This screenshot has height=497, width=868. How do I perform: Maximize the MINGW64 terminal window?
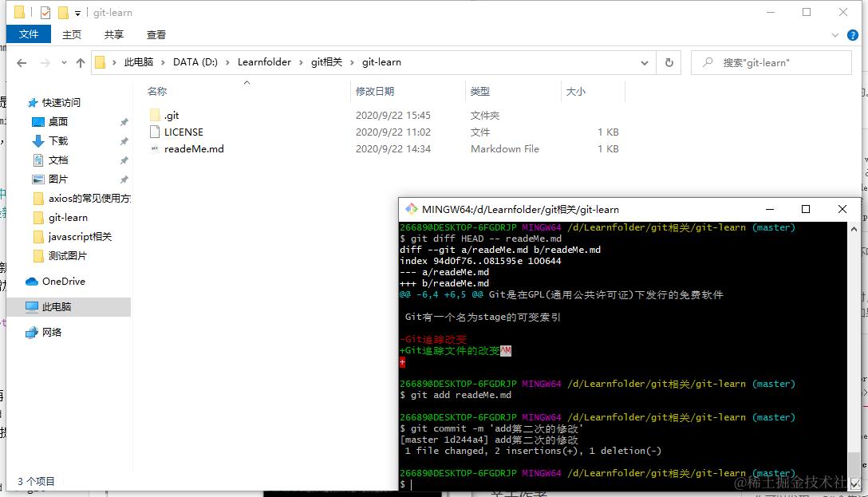[806, 209]
